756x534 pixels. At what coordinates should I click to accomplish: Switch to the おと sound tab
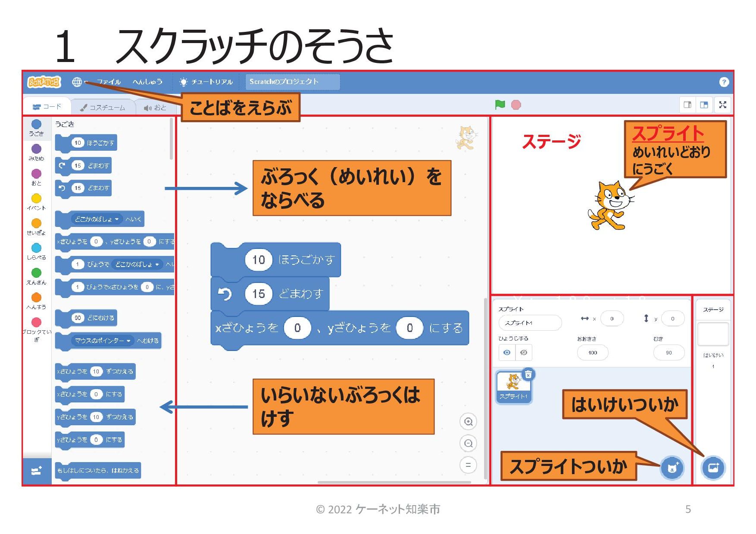point(155,107)
